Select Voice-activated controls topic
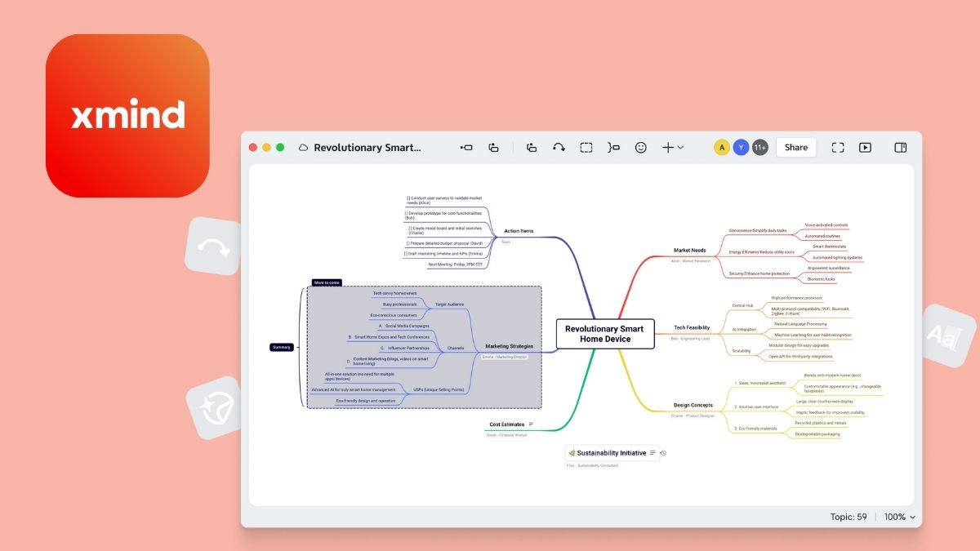Screen dimensions: 980x551 point(826,224)
